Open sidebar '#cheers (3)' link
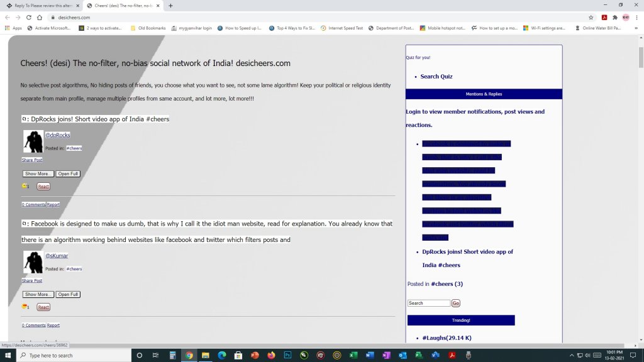 (447, 283)
